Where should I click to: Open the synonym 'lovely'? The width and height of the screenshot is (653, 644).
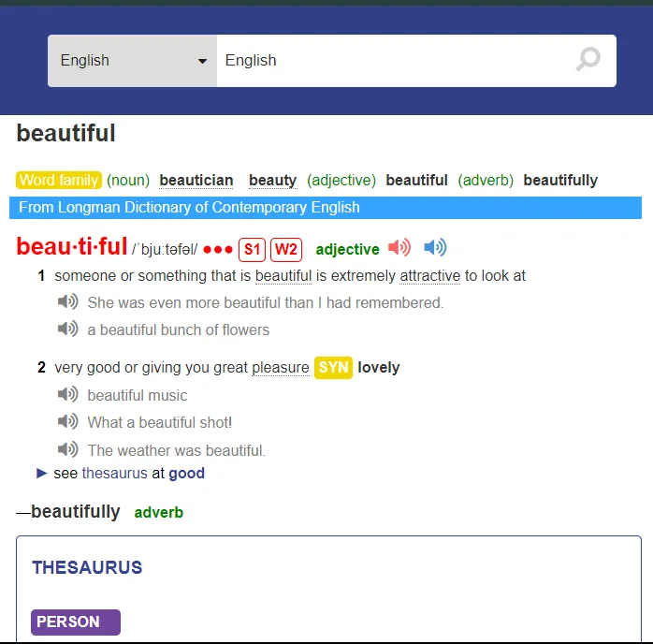point(379,368)
